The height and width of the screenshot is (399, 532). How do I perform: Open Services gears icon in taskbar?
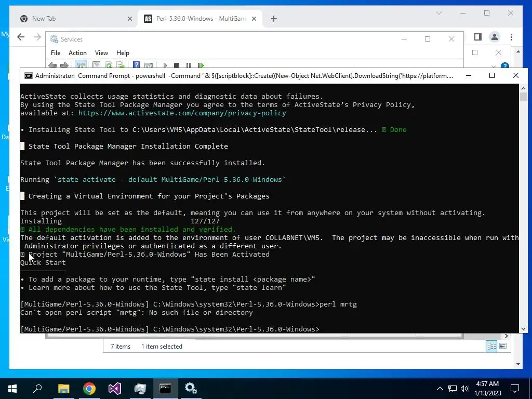[191, 389]
